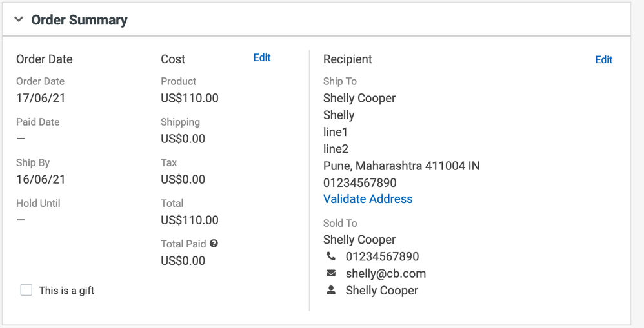Click the Ship To name Shelly Cooper
Viewport: 644px width, 328px height.
359,99
